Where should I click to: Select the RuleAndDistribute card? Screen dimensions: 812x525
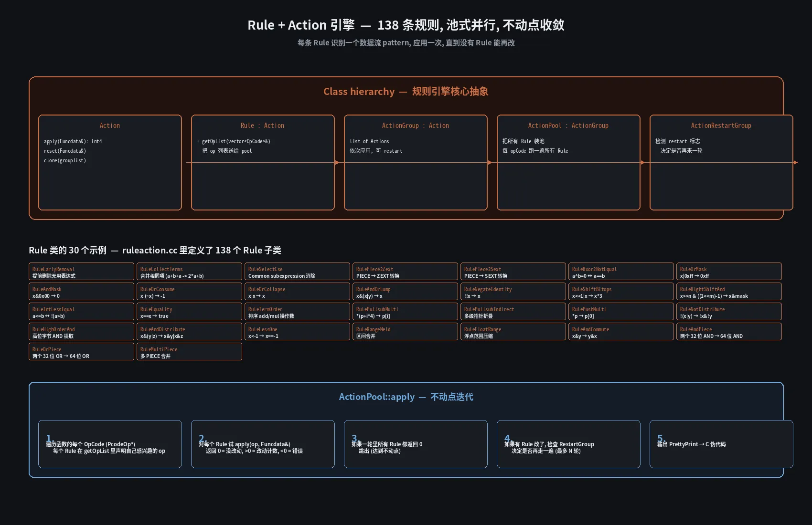(x=189, y=332)
